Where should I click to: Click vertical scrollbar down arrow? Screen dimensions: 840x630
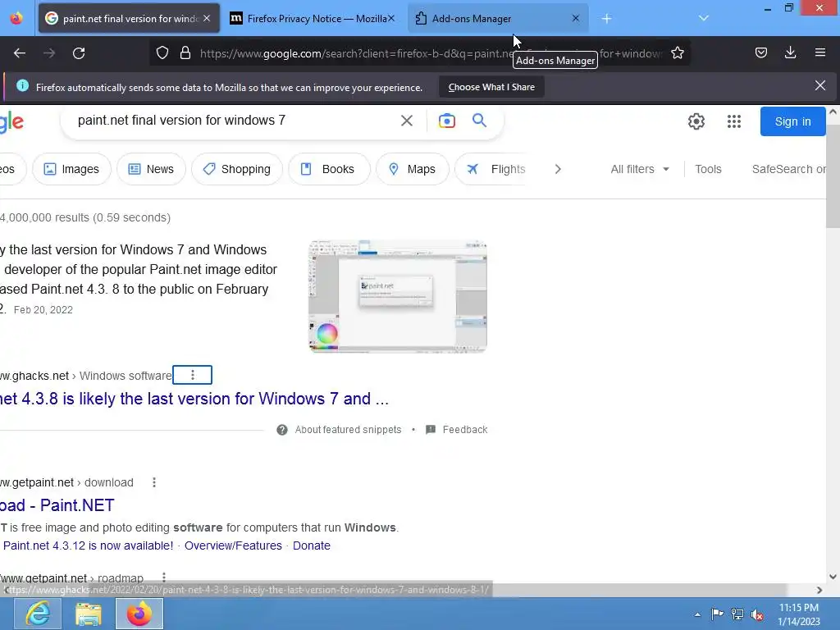point(833,577)
